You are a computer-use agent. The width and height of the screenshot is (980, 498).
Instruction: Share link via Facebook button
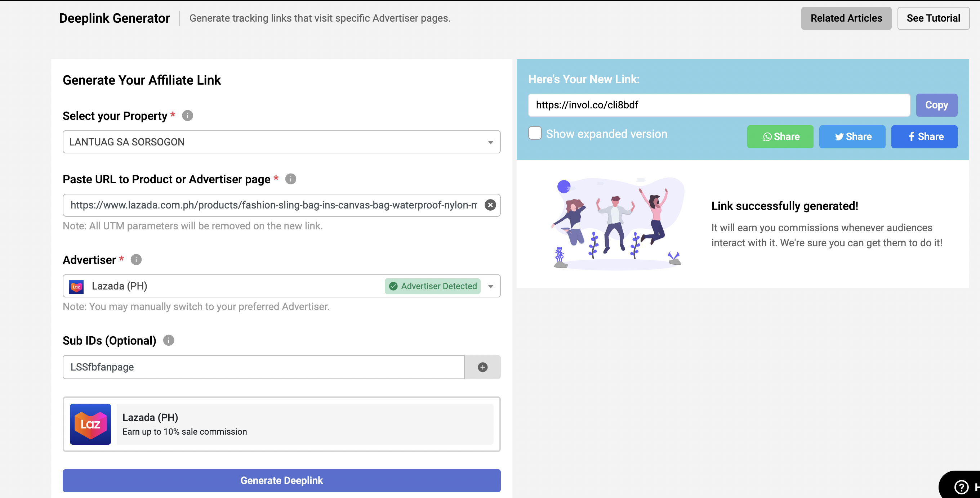pyautogui.click(x=924, y=137)
